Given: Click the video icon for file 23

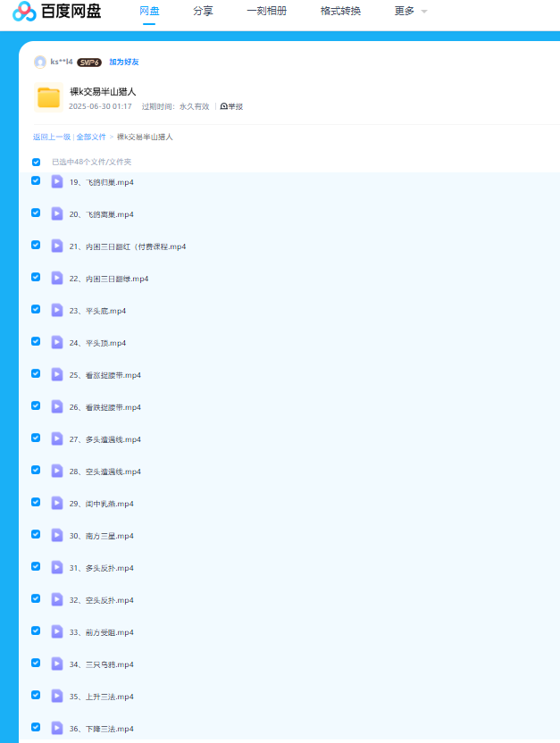Looking at the screenshot, I should point(57,310).
